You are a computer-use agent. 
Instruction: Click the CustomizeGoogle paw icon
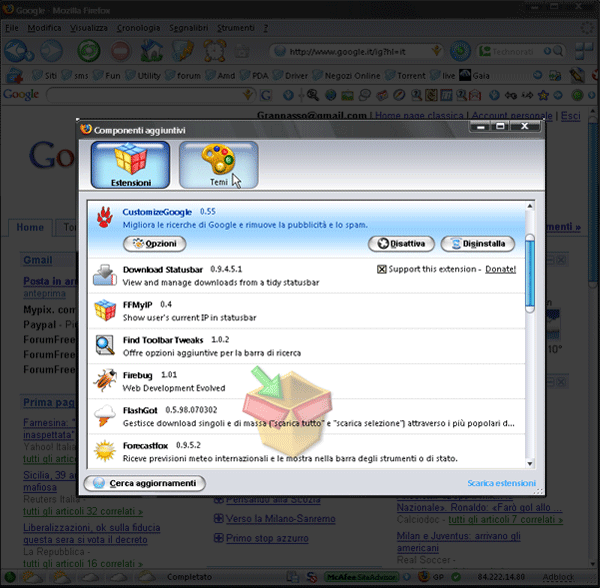pos(104,217)
